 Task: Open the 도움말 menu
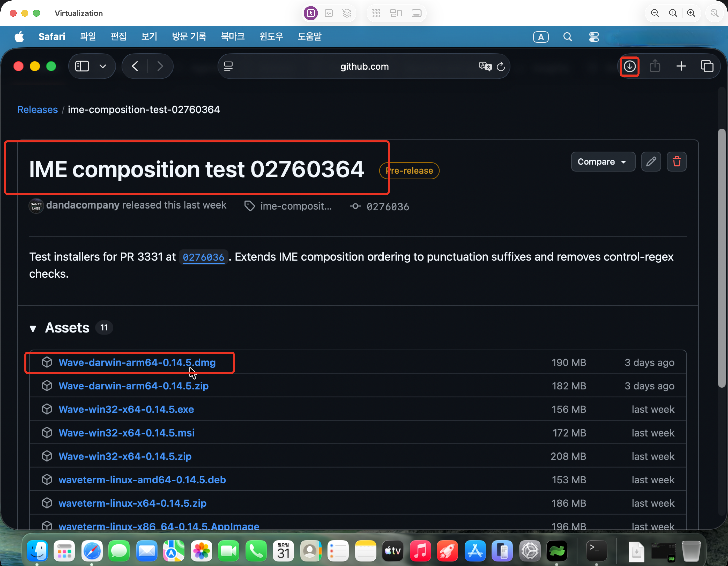[310, 37]
